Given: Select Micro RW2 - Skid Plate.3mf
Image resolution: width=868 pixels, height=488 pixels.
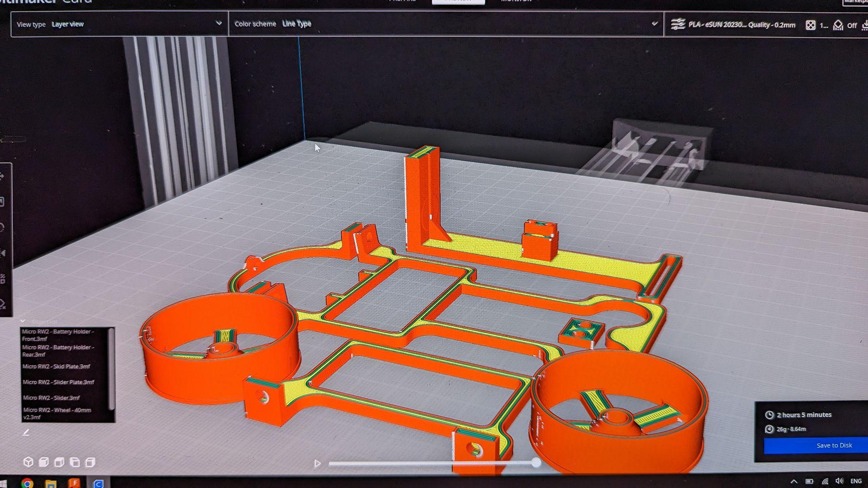Looking at the screenshot, I should click(56, 366).
